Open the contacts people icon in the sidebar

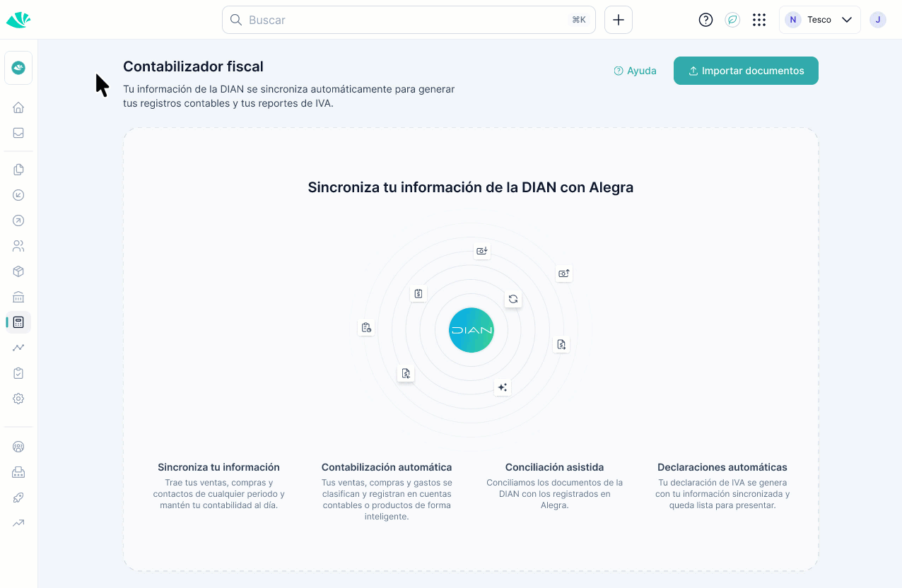tap(18, 246)
